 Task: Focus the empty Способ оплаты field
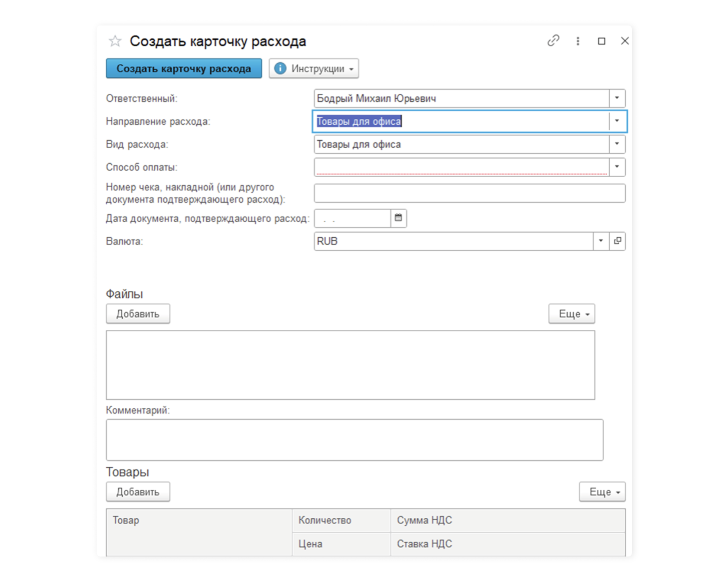[461, 167]
